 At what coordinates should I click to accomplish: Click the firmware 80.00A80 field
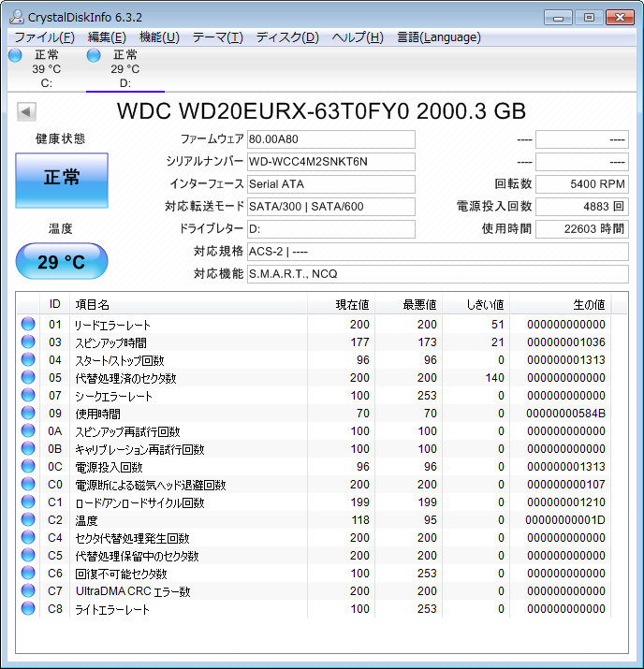click(x=330, y=139)
